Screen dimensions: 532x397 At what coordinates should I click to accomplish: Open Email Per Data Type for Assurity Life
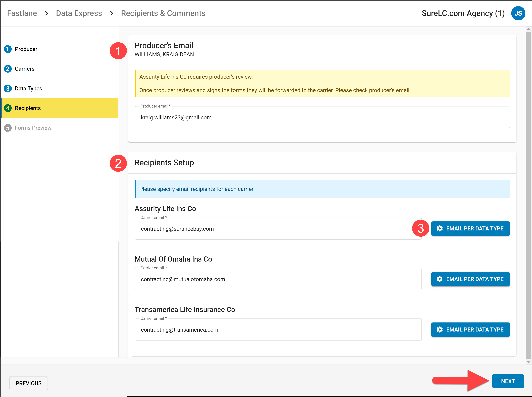(470, 229)
